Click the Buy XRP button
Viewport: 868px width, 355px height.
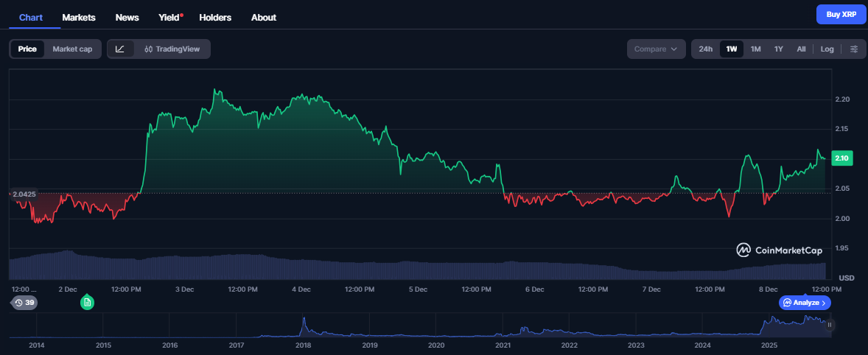pyautogui.click(x=841, y=14)
